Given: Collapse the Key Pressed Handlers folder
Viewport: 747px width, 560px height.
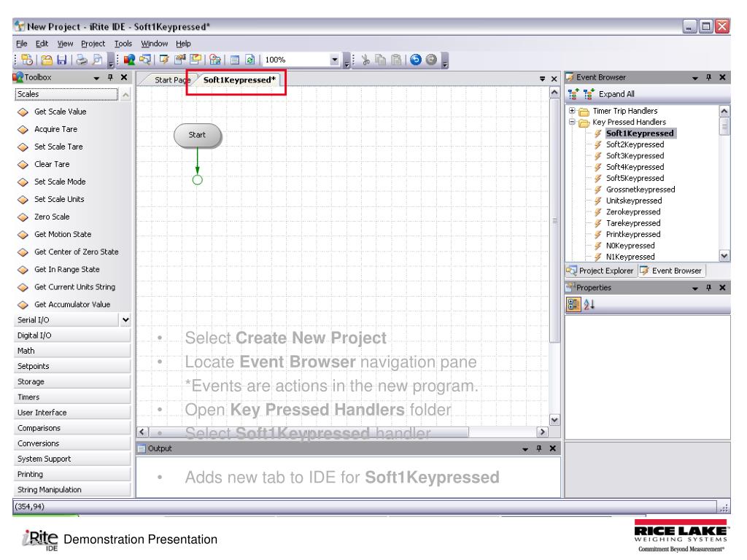Looking at the screenshot, I should (572, 122).
